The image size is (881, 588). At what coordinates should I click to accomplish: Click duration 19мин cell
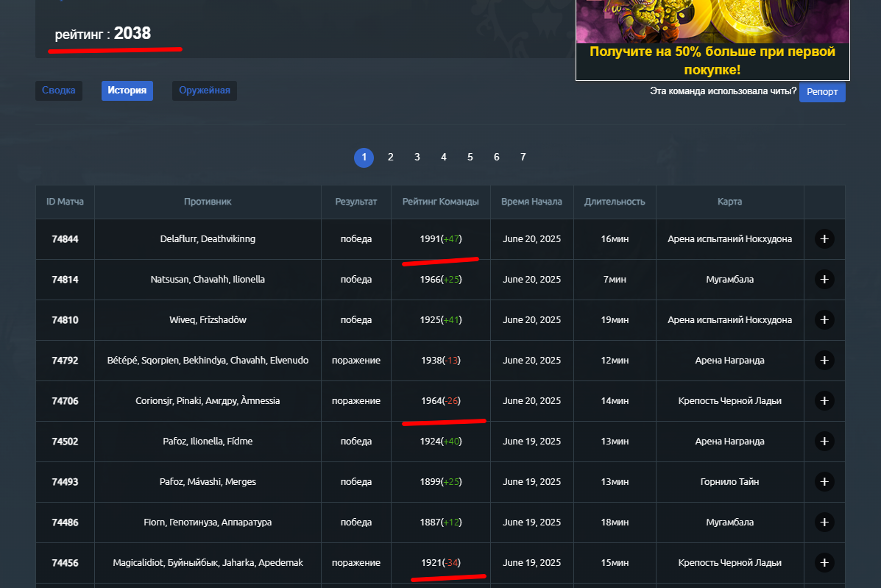(x=615, y=319)
